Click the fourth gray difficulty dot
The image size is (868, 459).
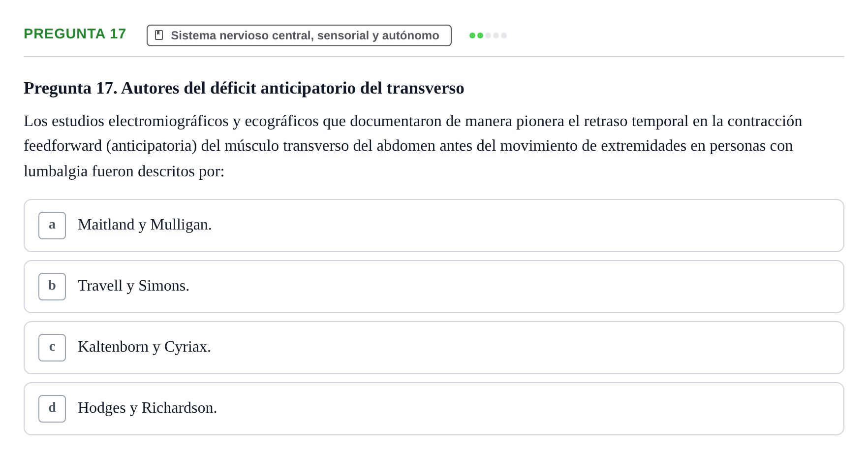[496, 35]
